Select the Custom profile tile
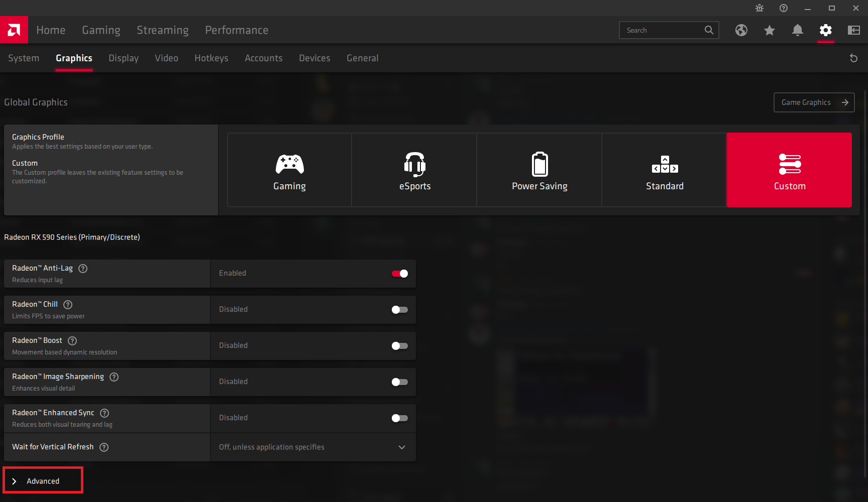The image size is (868, 502). click(790, 170)
